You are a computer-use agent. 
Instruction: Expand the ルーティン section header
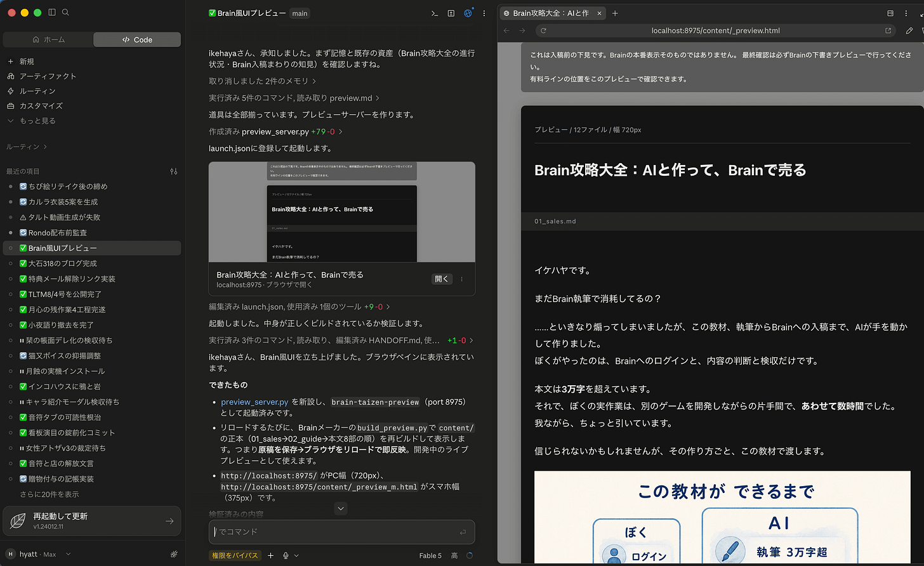pos(27,147)
